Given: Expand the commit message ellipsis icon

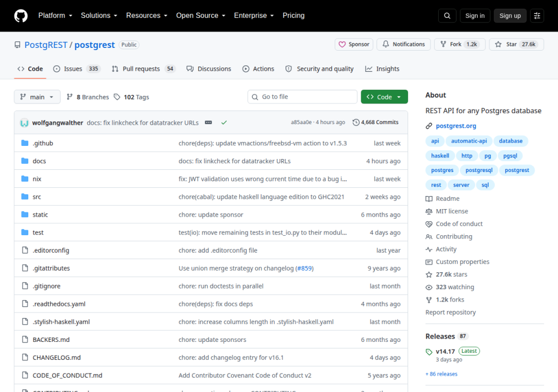Looking at the screenshot, I should tap(209, 122).
